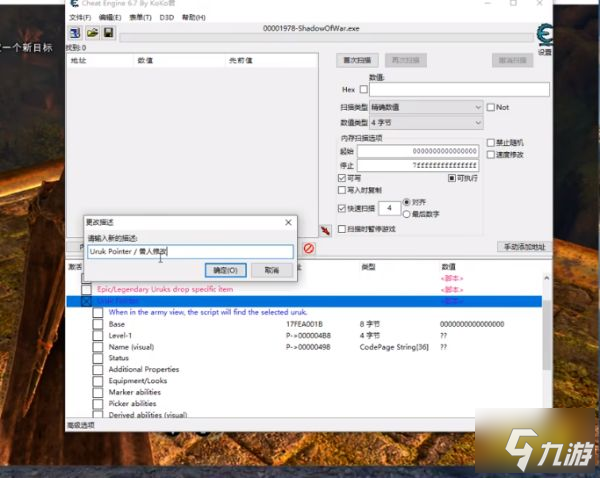Click the Uruk Pointer description text field
Viewport: 600px width, 478px height.
coord(191,251)
